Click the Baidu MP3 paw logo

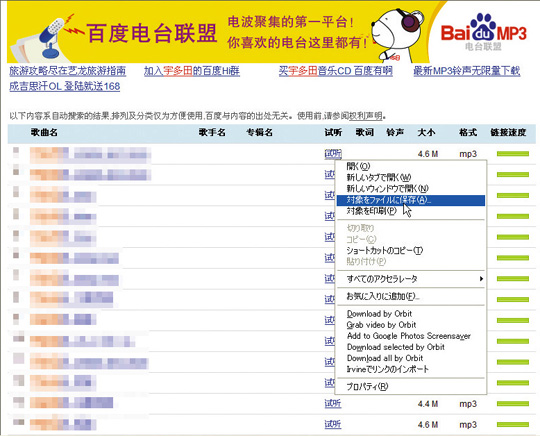pyautogui.click(x=484, y=31)
